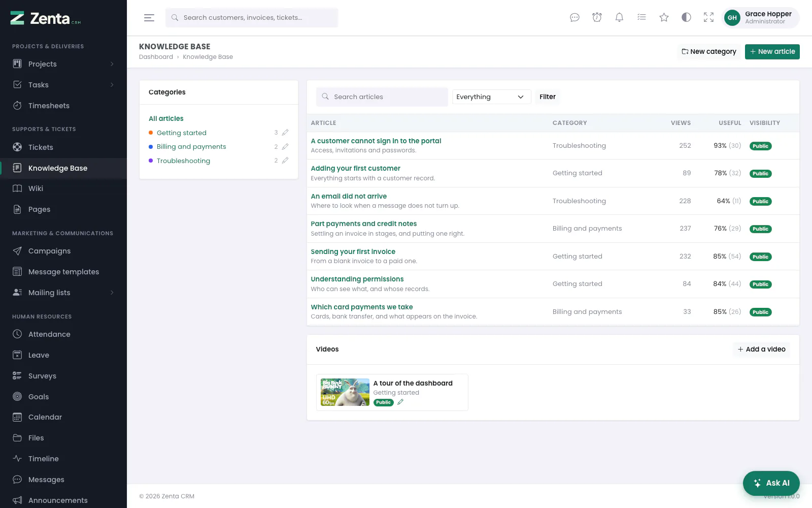Go to Tickets in the sidebar
The height and width of the screenshot is (508, 812).
tap(63, 147)
